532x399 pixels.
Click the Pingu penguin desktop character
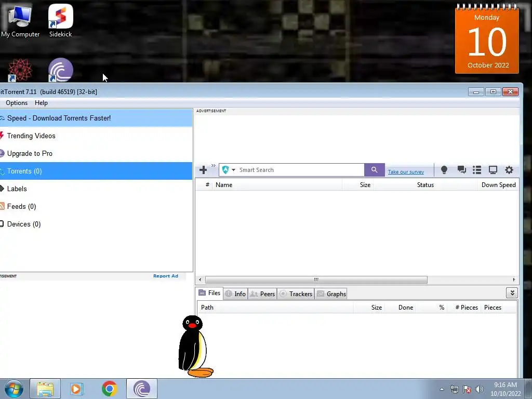pos(195,347)
